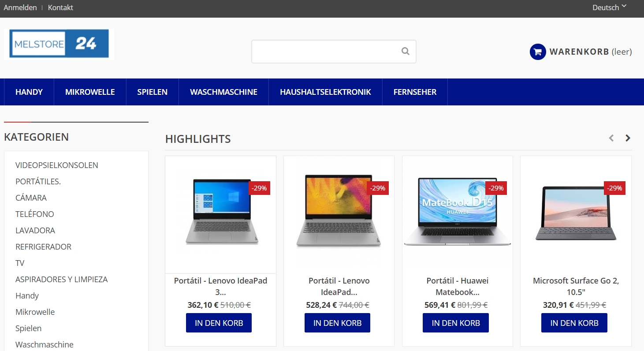
Task: Click the search magnifier icon
Action: coord(406,51)
